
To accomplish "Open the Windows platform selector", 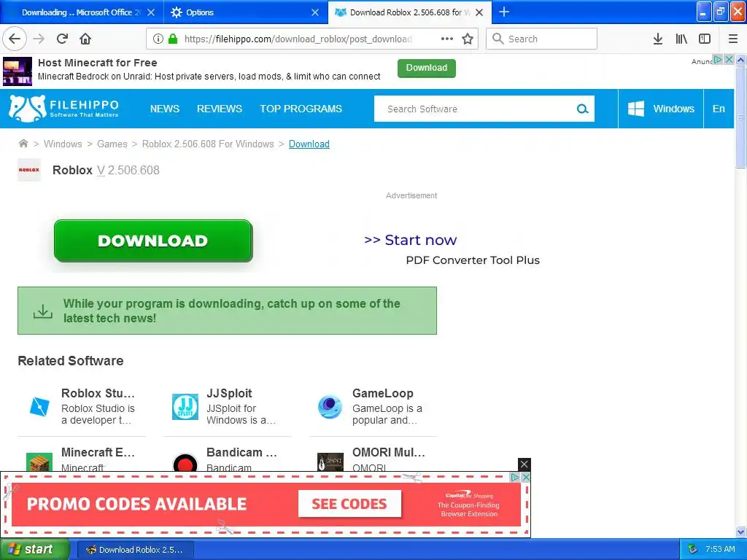I will (x=661, y=109).
